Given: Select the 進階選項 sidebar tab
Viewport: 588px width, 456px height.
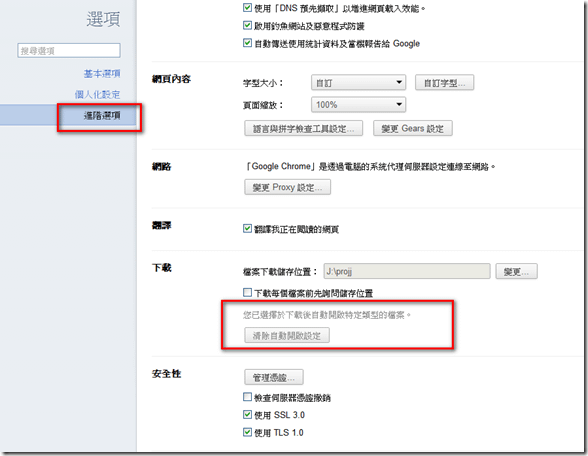Looking at the screenshot, I should click(102, 116).
